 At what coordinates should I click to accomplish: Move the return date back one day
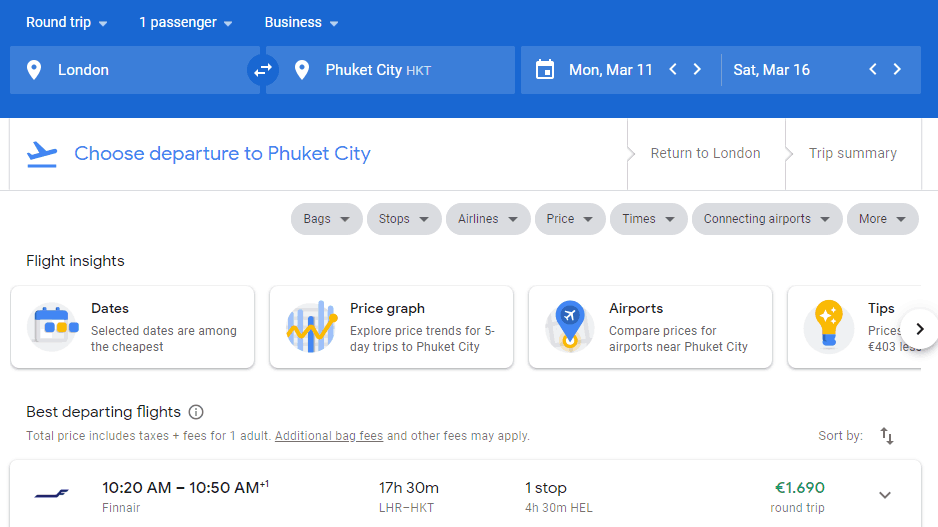(x=873, y=70)
